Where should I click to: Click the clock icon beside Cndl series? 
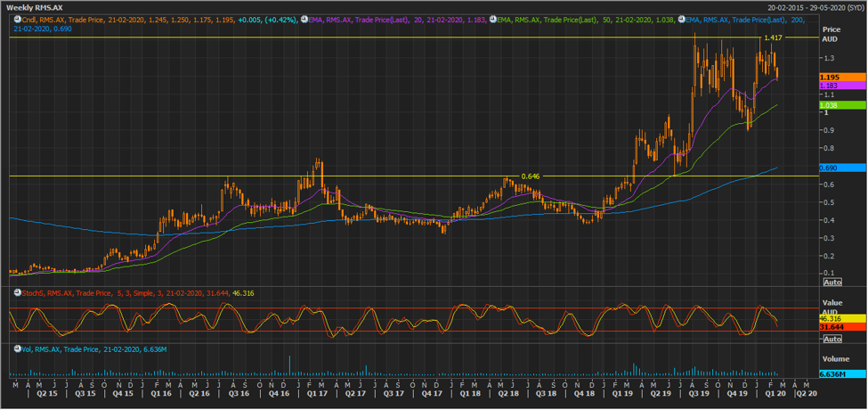[x=17, y=20]
